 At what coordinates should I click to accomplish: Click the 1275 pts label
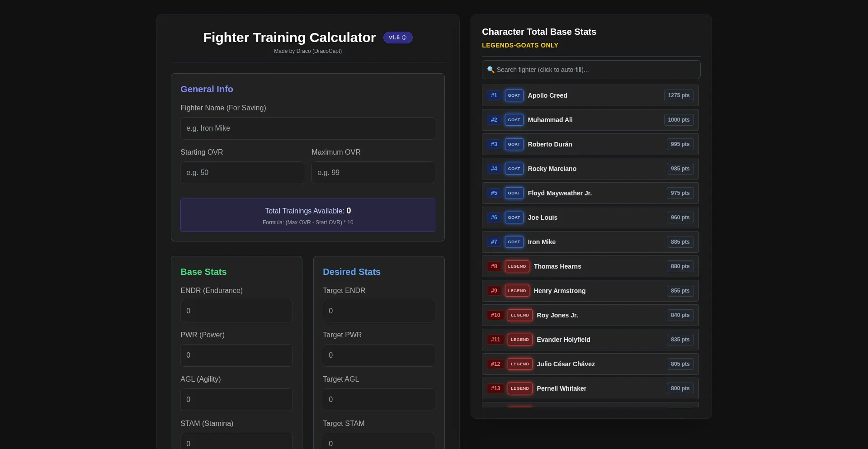679,95
